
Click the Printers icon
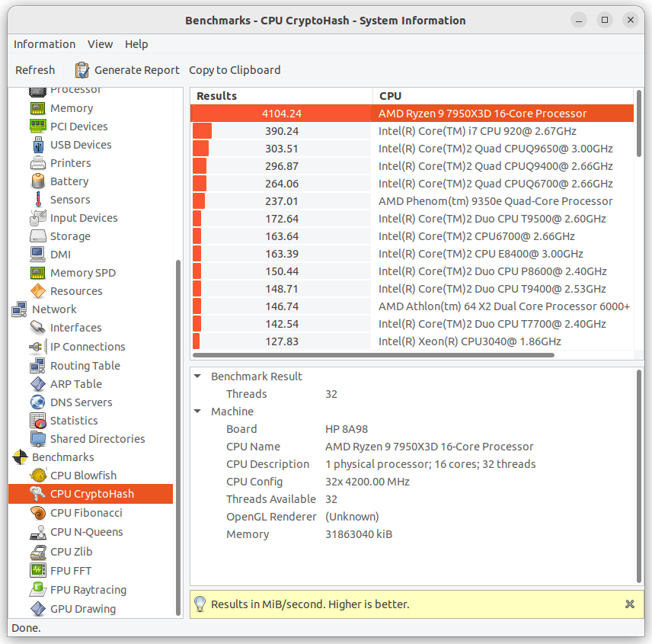point(37,163)
